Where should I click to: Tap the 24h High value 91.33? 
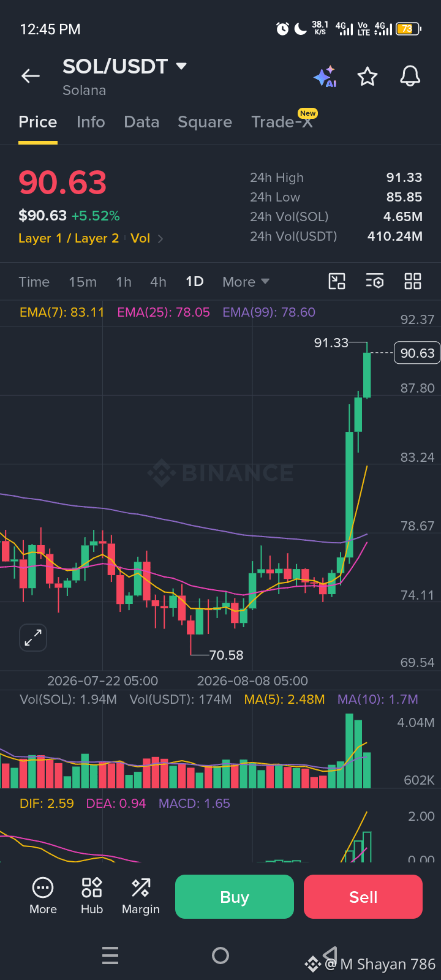[x=404, y=178]
